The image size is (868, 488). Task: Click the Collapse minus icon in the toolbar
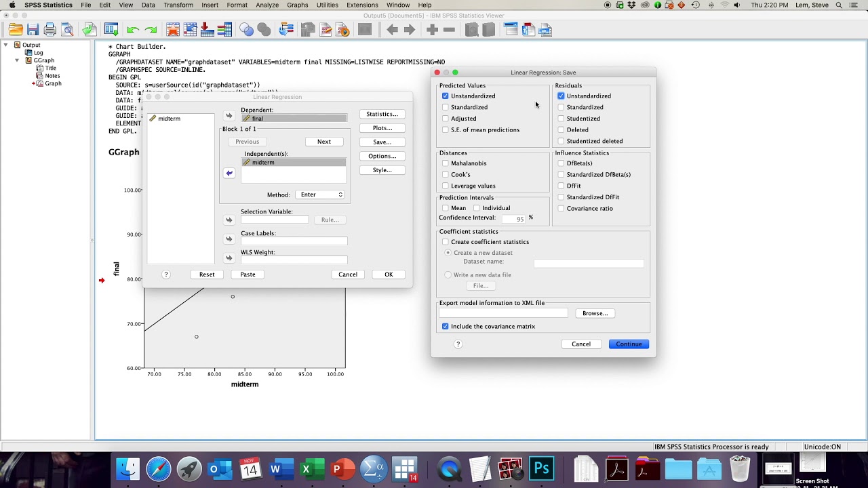pyautogui.click(x=449, y=30)
